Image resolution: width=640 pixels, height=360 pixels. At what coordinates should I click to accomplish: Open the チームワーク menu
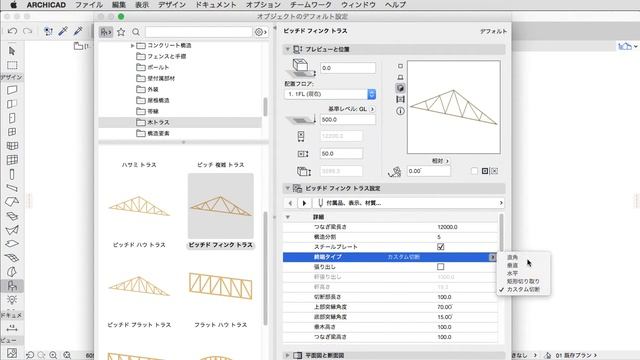311,5
